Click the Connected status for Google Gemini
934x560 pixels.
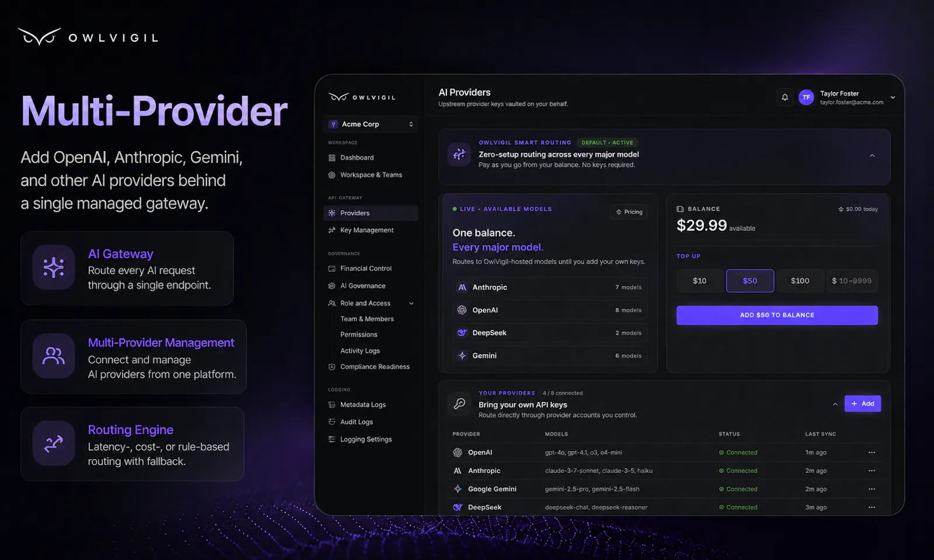738,489
